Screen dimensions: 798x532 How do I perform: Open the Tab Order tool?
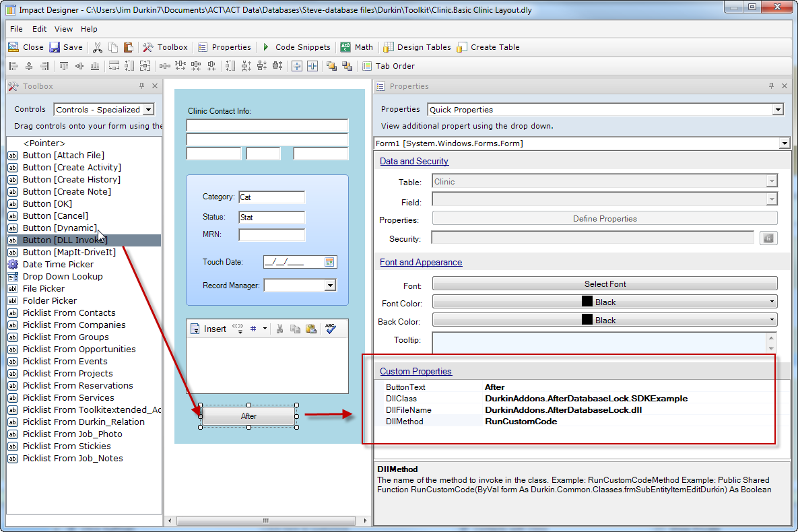389,66
